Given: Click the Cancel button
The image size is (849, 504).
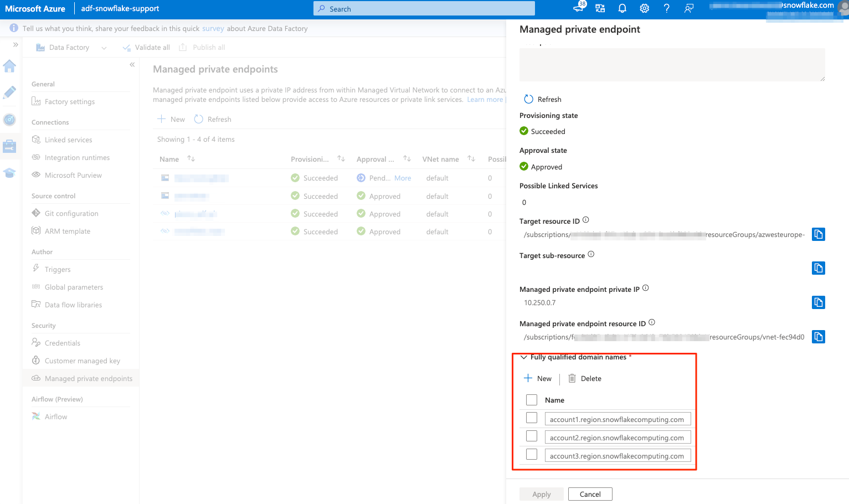Looking at the screenshot, I should (590, 494).
